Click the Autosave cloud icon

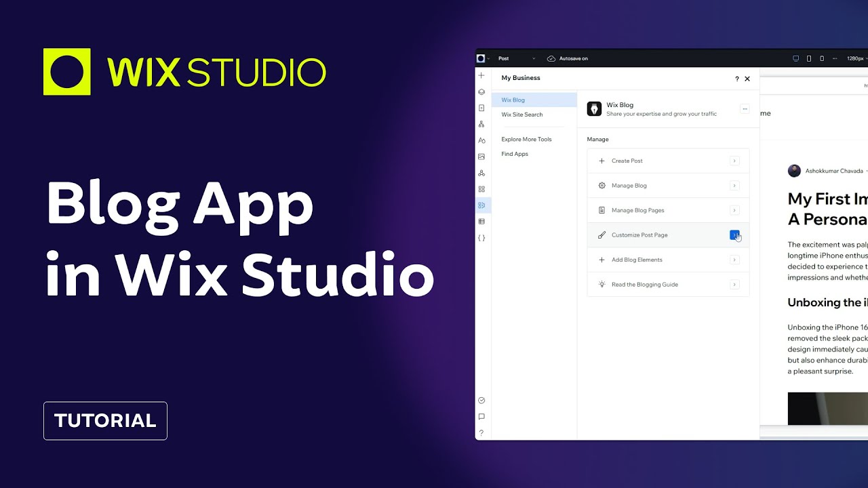tap(551, 58)
